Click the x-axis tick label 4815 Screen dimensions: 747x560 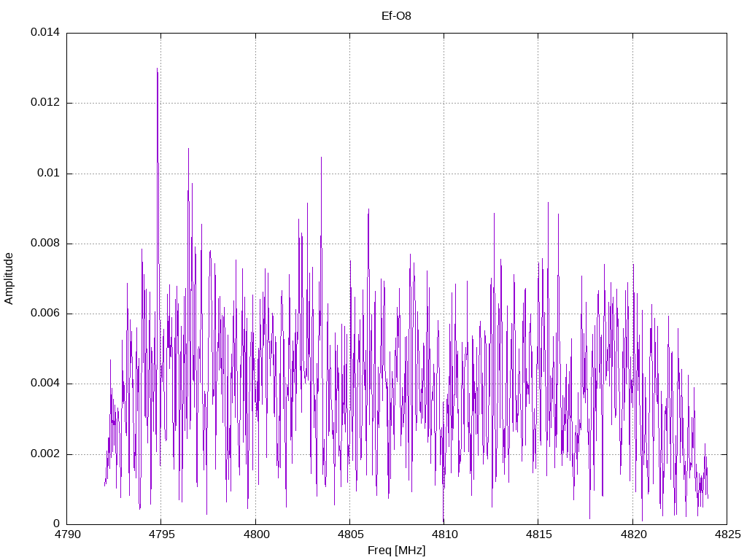coord(538,534)
